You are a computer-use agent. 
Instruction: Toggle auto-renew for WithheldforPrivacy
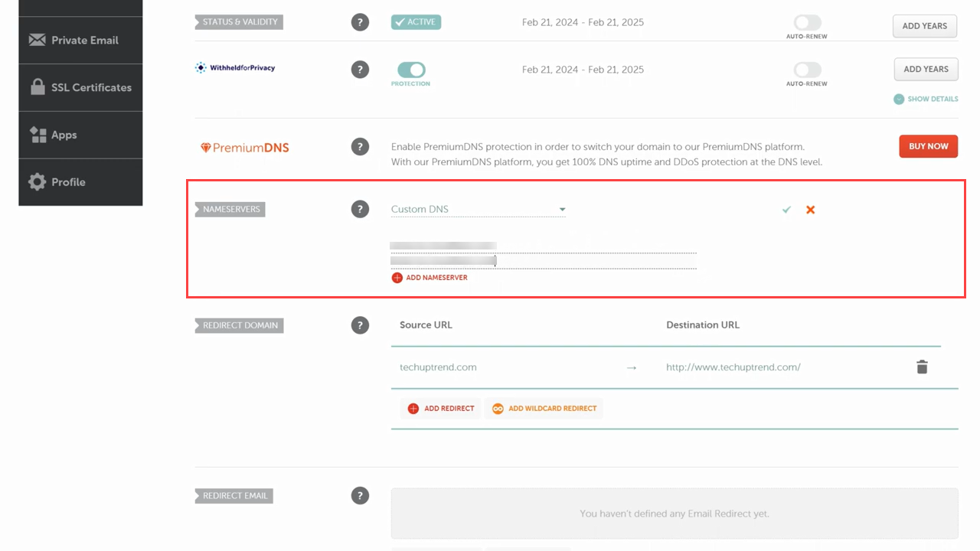point(807,70)
